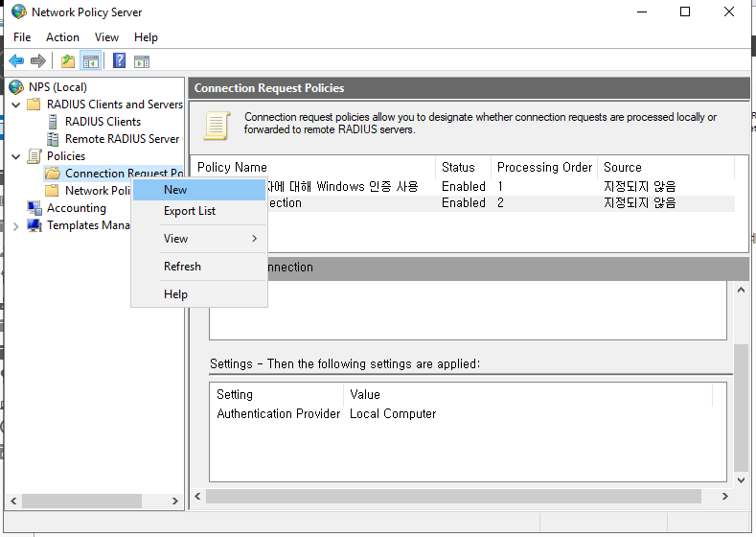
Task: Click the details pane vertical scrollbar thumb
Action: [741, 409]
